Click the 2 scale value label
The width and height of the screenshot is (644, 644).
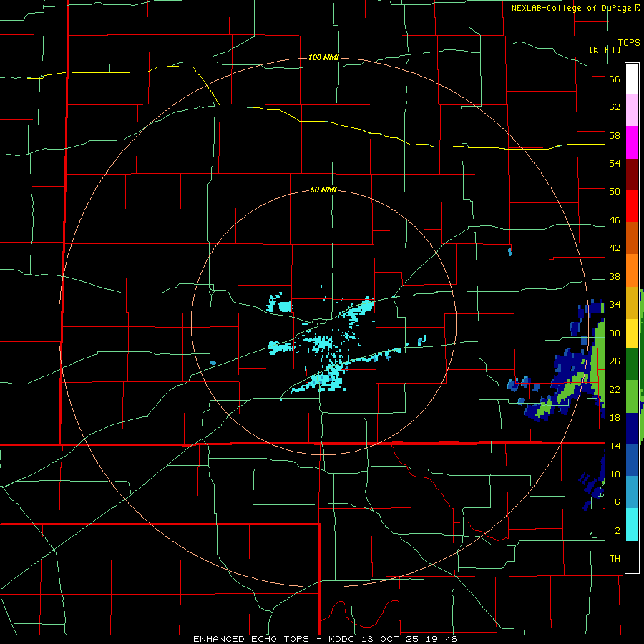coord(618,531)
